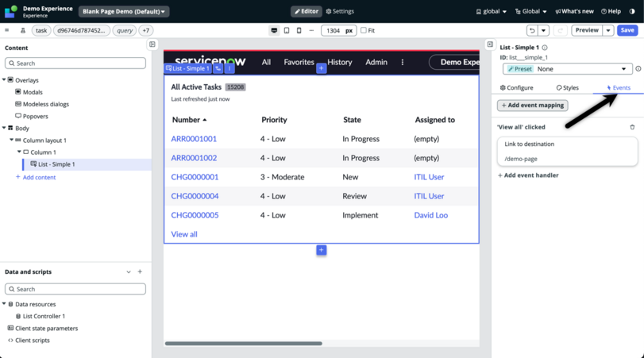
Task: Click the Preview button
Action: [587, 30]
